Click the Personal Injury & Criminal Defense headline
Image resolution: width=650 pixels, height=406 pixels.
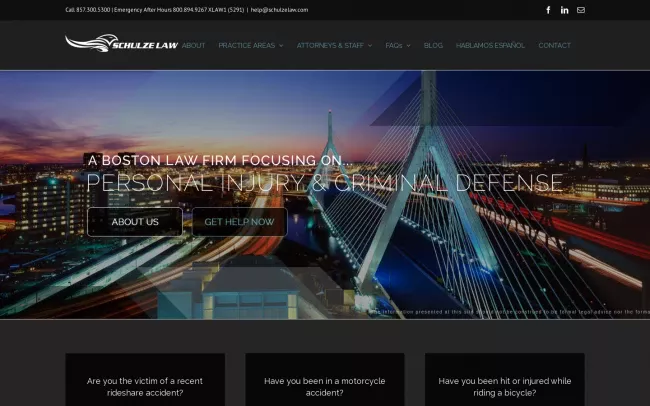324,183
